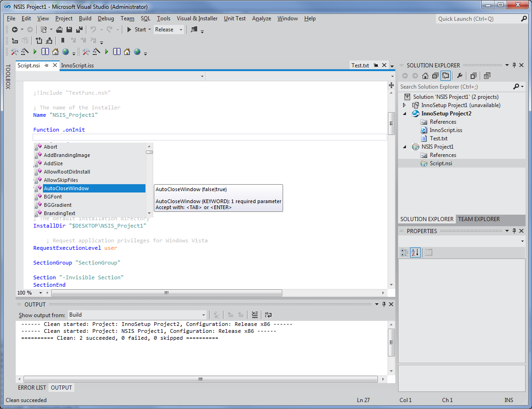Screen dimensions: 532x409
Task: Open the Analyze menu
Action: [x=261, y=18]
